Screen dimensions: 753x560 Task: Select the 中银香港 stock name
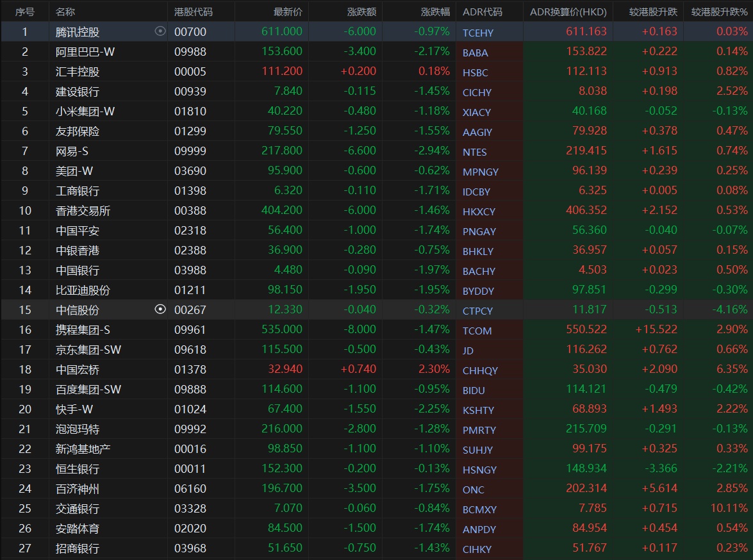[78, 251]
